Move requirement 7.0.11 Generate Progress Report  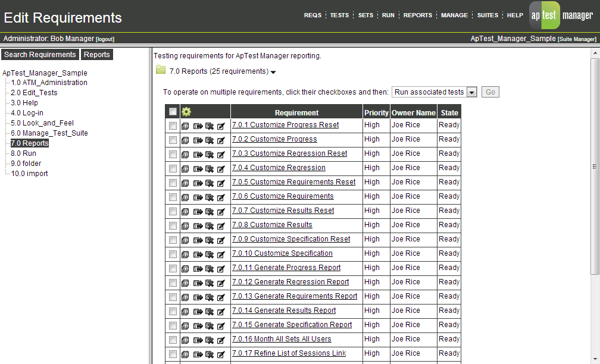coord(198,269)
